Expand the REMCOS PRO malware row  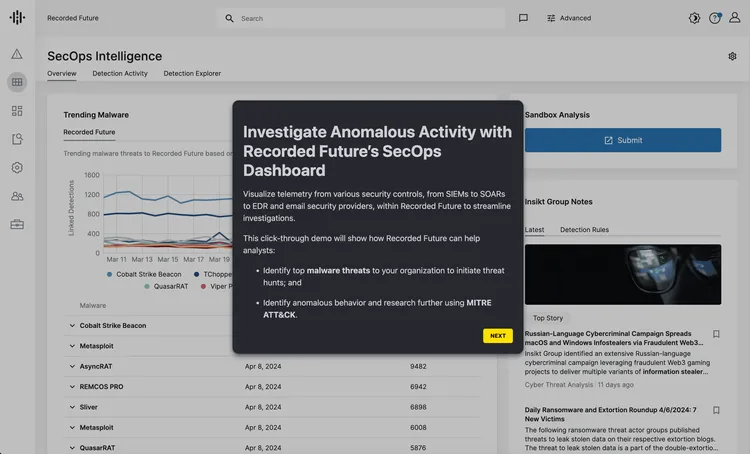click(x=71, y=386)
